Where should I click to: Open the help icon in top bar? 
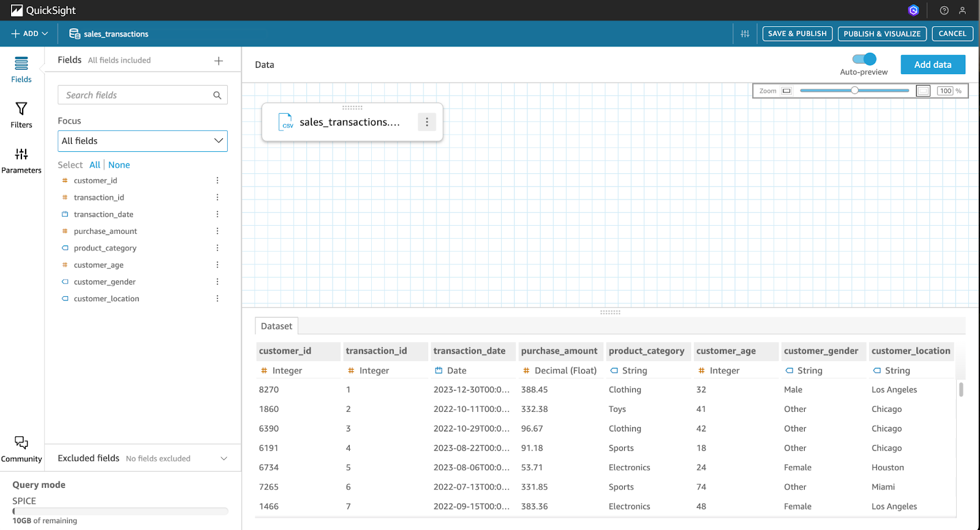[944, 10]
